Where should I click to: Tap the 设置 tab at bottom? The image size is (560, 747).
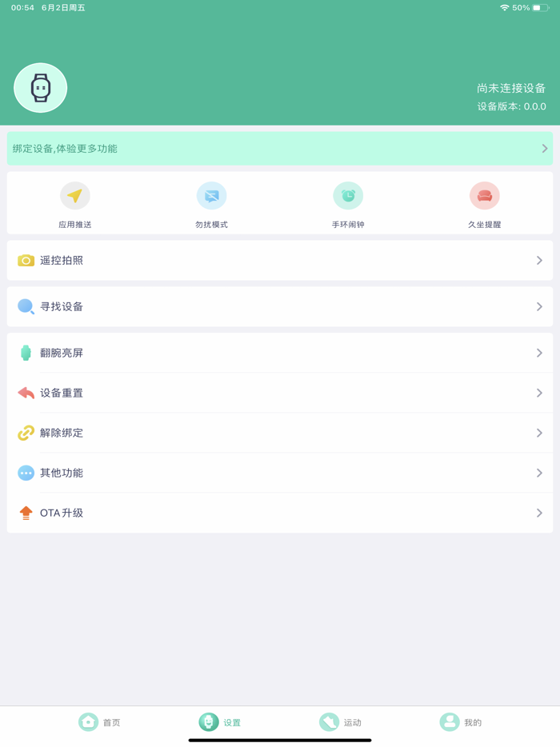(220, 722)
